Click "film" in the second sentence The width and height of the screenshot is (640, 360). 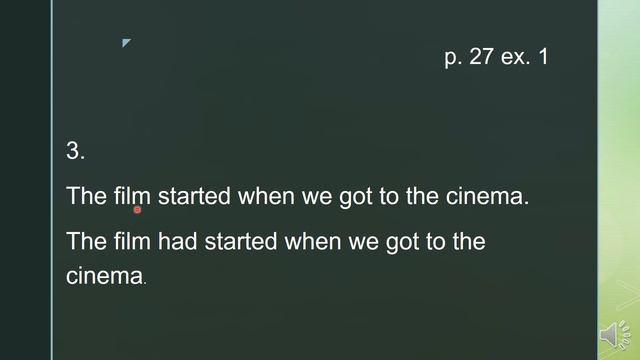click(x=132, y=241)
